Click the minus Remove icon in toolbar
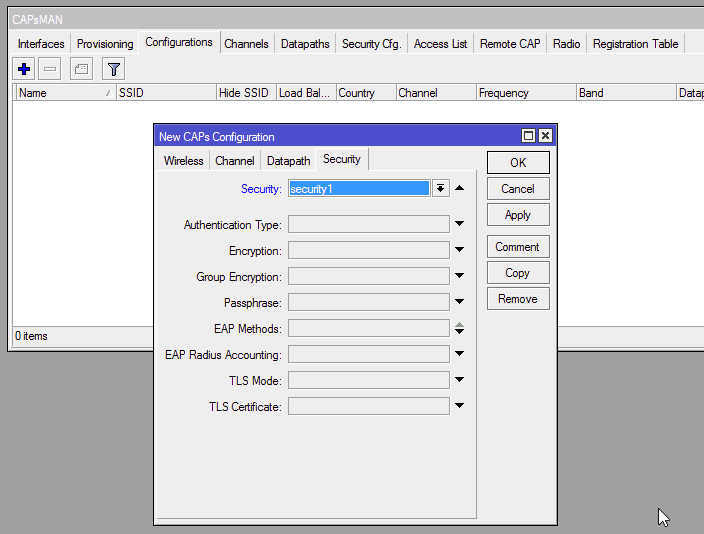This screenshot has height=534, width=704. tap(50, 69)
